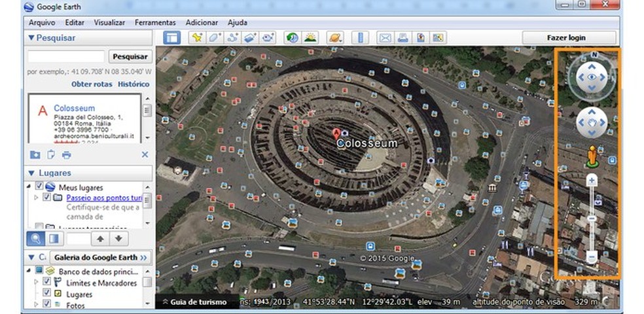Image resolution: width=644 pixels, height=314 pixels.
Task: Collapse the Camadas panel triangle
Action: coord(31,257)
